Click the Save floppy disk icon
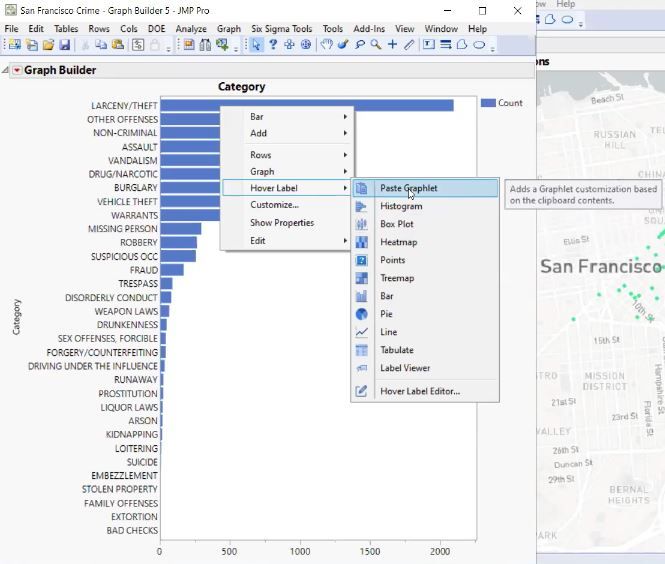Screen dimensions: 665x564 pos(64,45)
